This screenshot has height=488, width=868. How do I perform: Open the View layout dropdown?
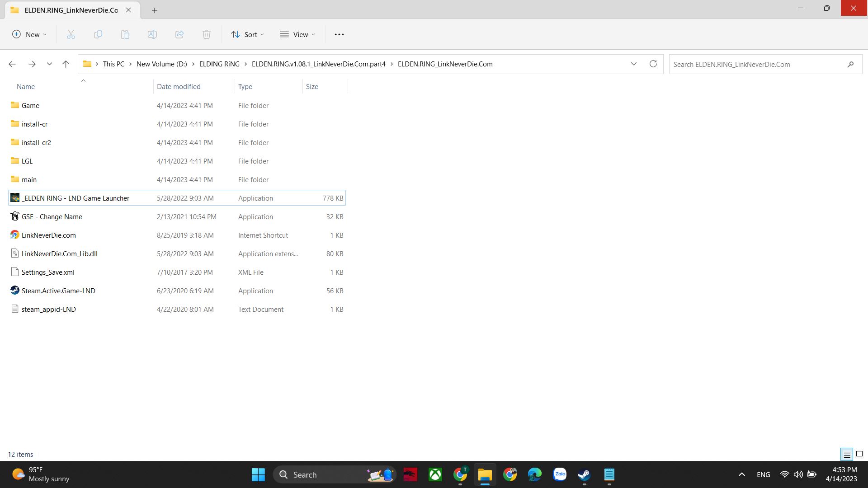click(x=297, y=34)
